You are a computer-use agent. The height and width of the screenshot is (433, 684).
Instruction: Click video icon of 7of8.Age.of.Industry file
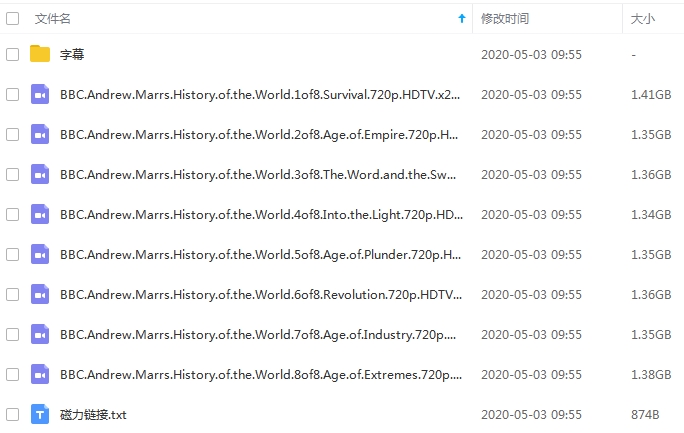(40, 334)
